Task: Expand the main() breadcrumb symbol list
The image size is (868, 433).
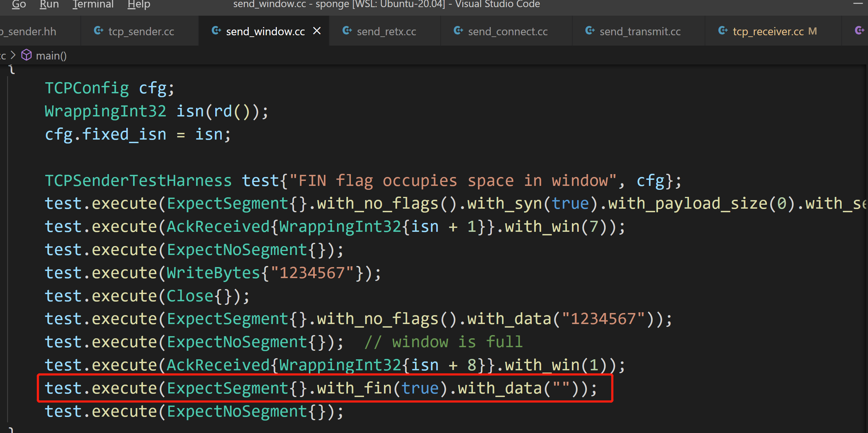Action: (51, 56)
